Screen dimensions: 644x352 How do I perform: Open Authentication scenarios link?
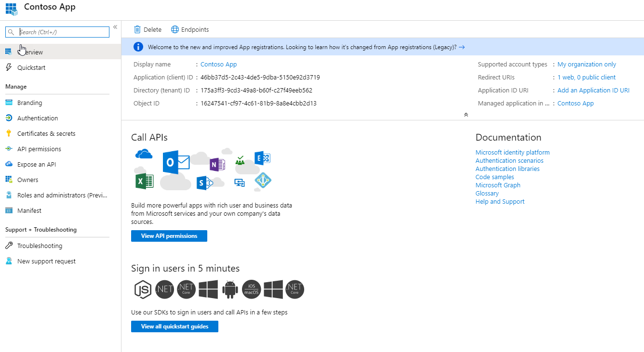tap(510, 160)
